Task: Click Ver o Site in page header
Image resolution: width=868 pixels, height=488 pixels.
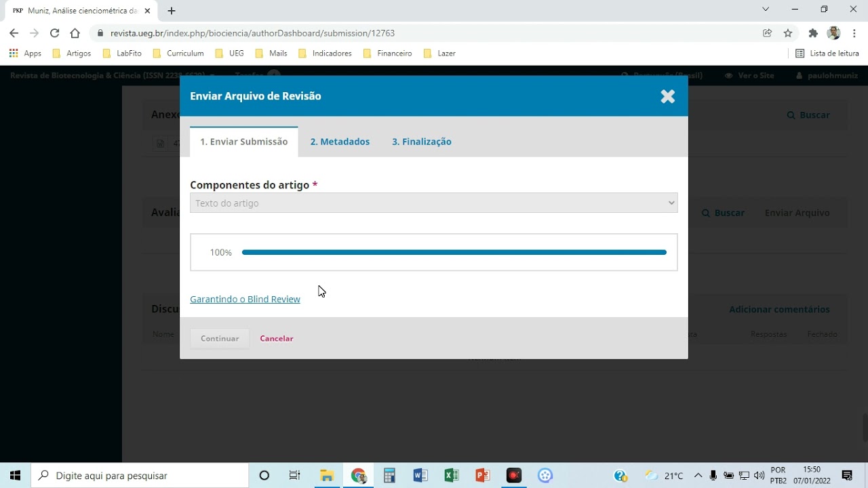Action: tap(749, 75)
